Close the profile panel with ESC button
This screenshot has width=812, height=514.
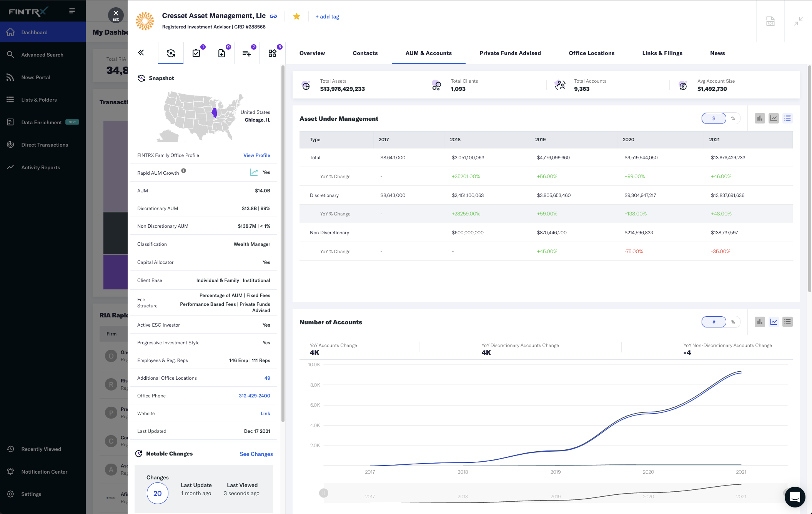click(x=116, y=15)
